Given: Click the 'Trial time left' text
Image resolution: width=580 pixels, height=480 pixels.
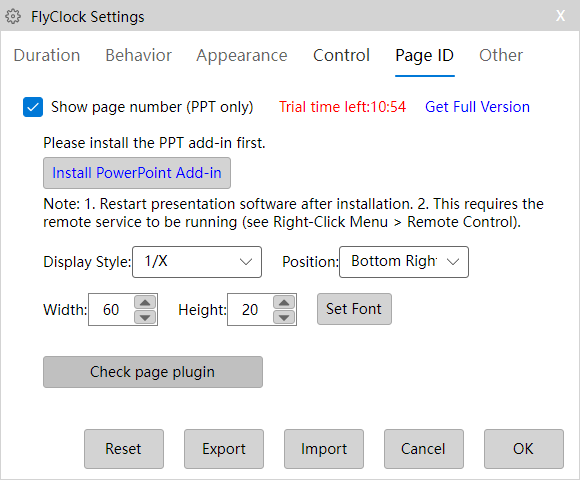Looking at the screenshot, I should pyautogui.click(x=342, y=107).
